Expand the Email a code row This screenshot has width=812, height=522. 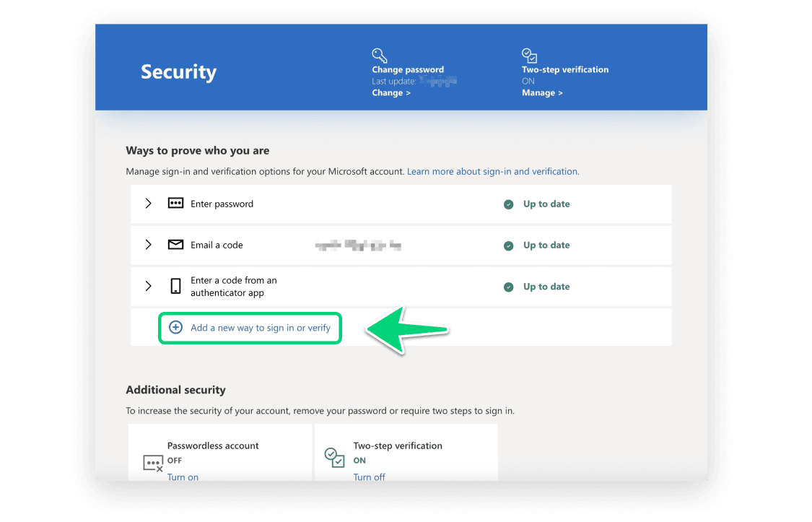pyautogui.click(x=148, y=245)
